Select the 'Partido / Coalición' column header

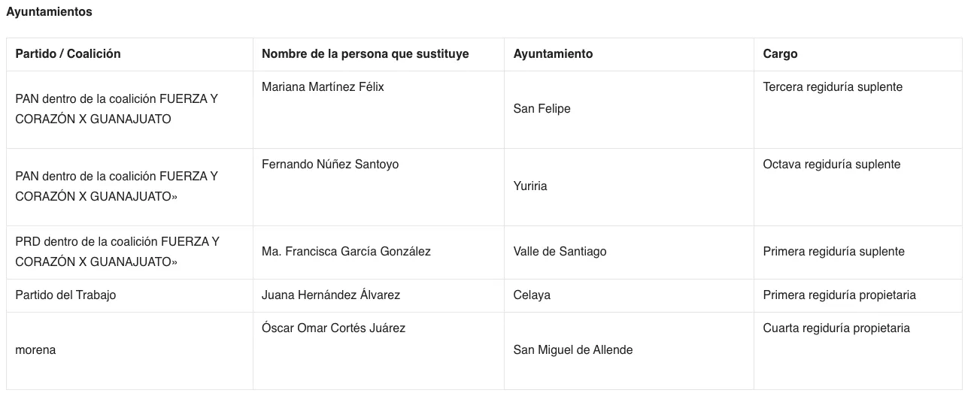(x=68, y=54)
